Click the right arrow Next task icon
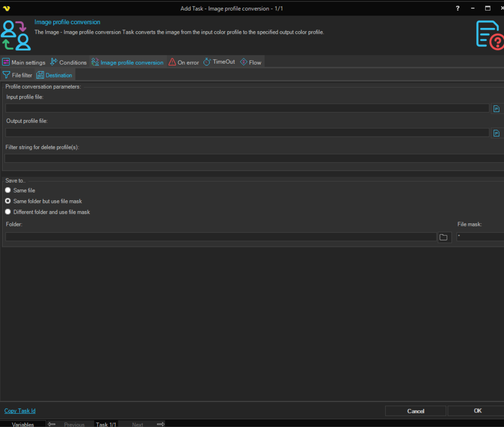 click(161, 424)
